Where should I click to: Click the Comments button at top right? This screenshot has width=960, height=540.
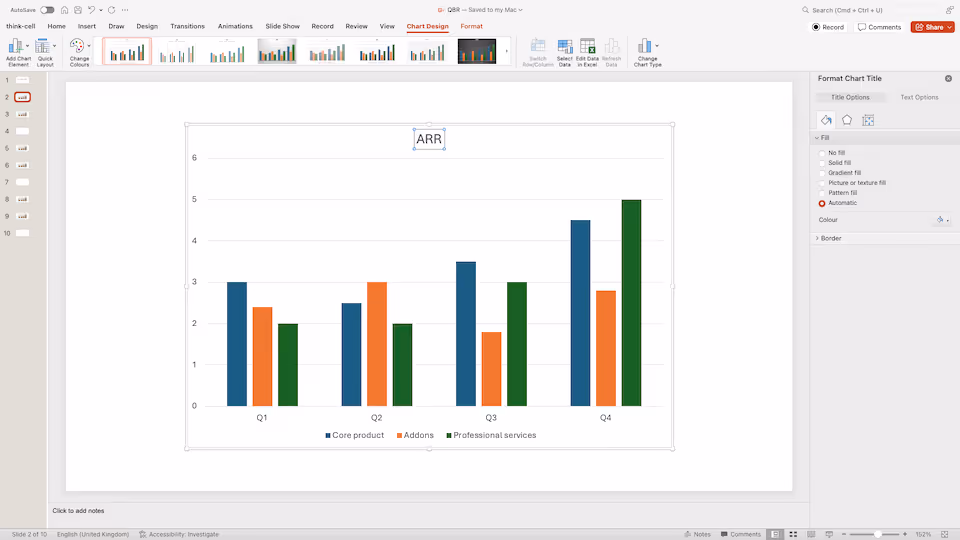879,27
